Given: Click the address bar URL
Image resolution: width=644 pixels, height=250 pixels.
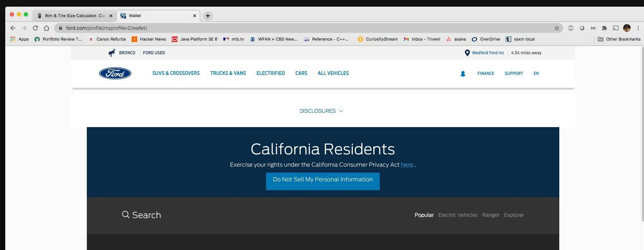Looking at the screenshot, I should tap(106, 28).
